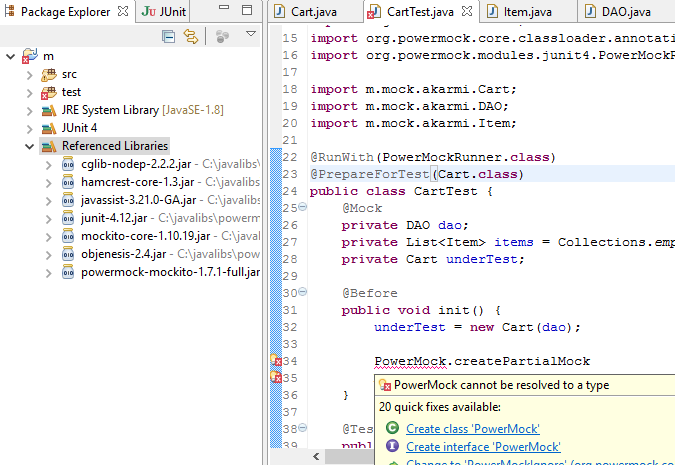Click the error quick-fix marker on line 35
Screen dimensions: 675x465
pos(276,377)
